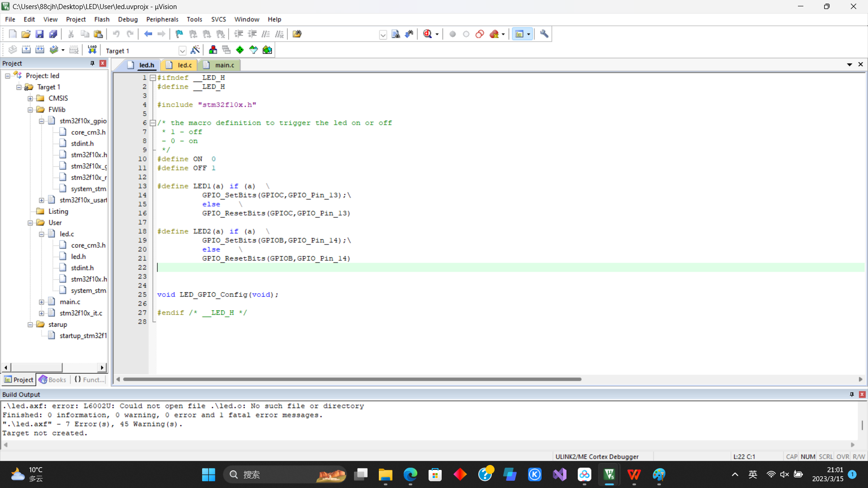The height and width of the screenshot is (488, 868).
Task: Save all open files
Action: (53, 34)
